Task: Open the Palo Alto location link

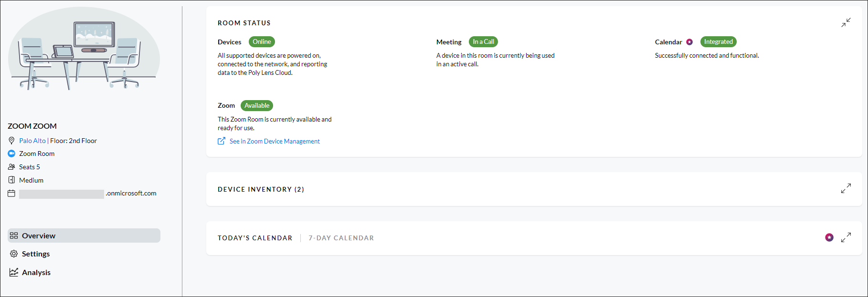Action: (x=32, y=141)
